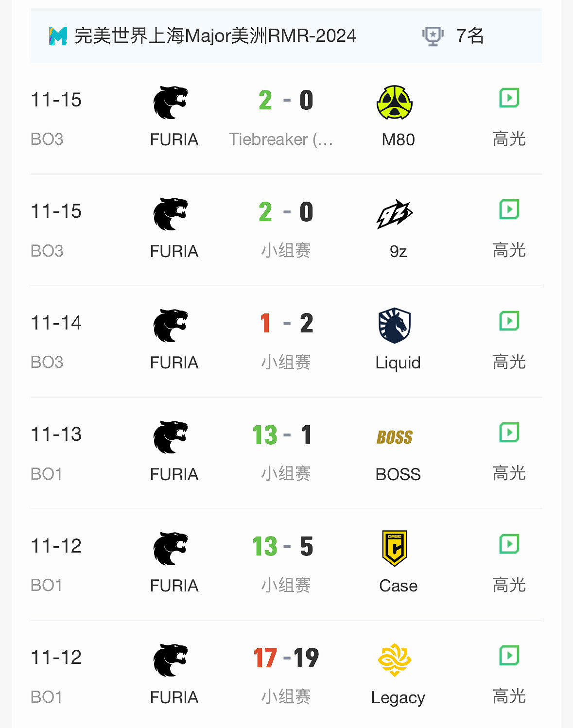
Task: Click the trophy ranking icon in header
Action: (x=433, y=36)
